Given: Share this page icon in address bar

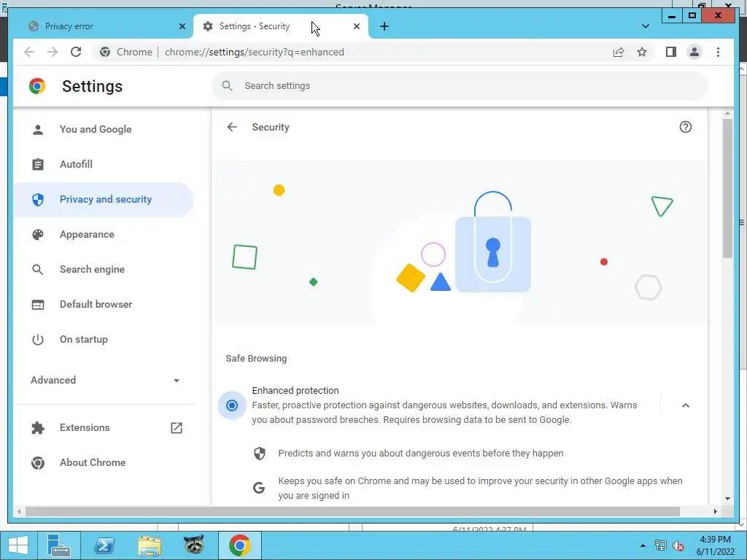Looking at the screenshot, I should [x=619, y=52].
